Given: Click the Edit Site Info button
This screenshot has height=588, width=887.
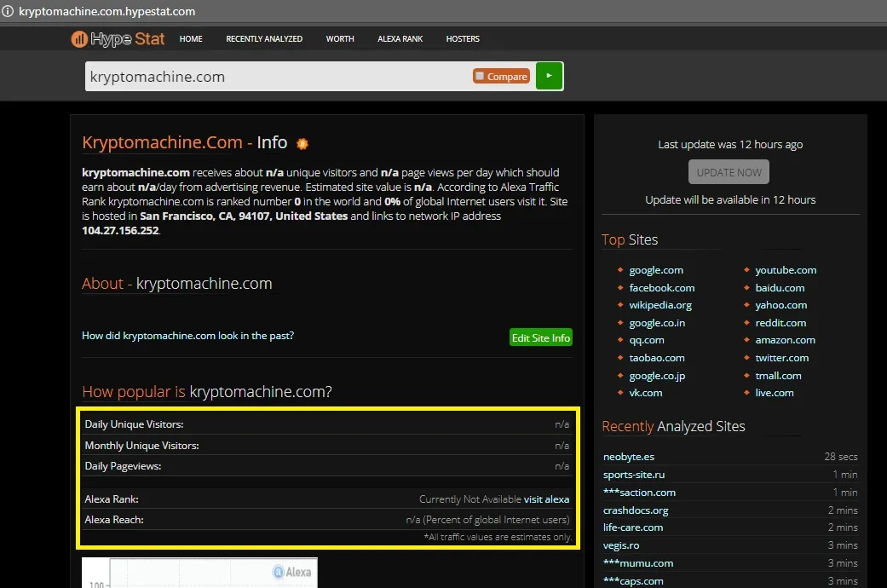Looking at the screenshot, I should coord(541,337).
